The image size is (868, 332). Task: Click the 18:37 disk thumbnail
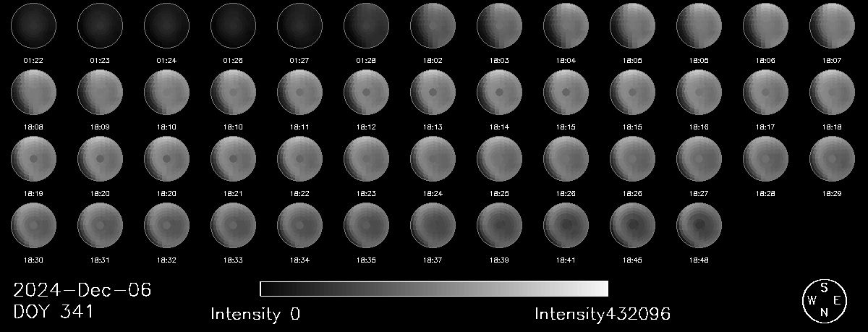pyautogui.click(x=433, y=225)
